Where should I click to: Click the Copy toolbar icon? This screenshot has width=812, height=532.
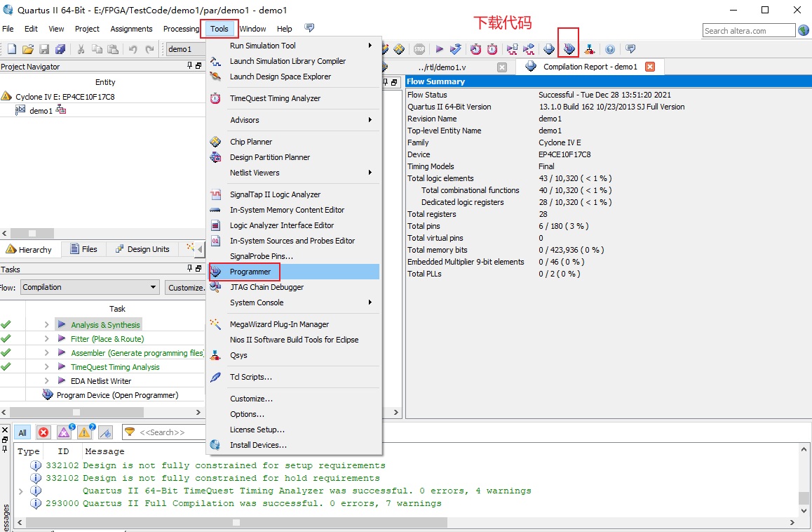pyautogui.click(x=97, y=49)
